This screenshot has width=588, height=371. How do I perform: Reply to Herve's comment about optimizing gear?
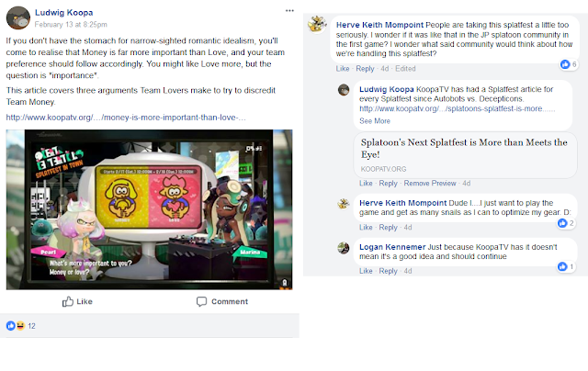pyautogui.click(x=388, y=228)
